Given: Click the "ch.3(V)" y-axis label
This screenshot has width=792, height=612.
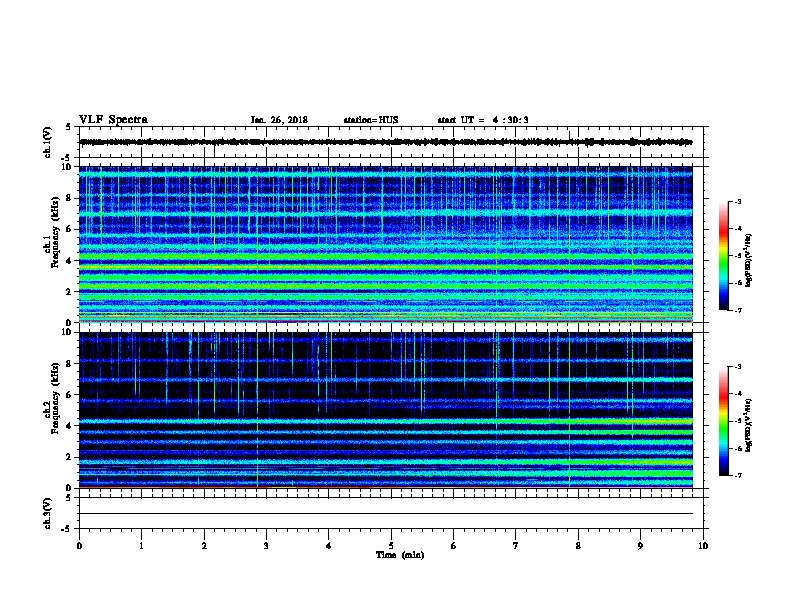Looking at the screenshot, I should coord(47,513).
